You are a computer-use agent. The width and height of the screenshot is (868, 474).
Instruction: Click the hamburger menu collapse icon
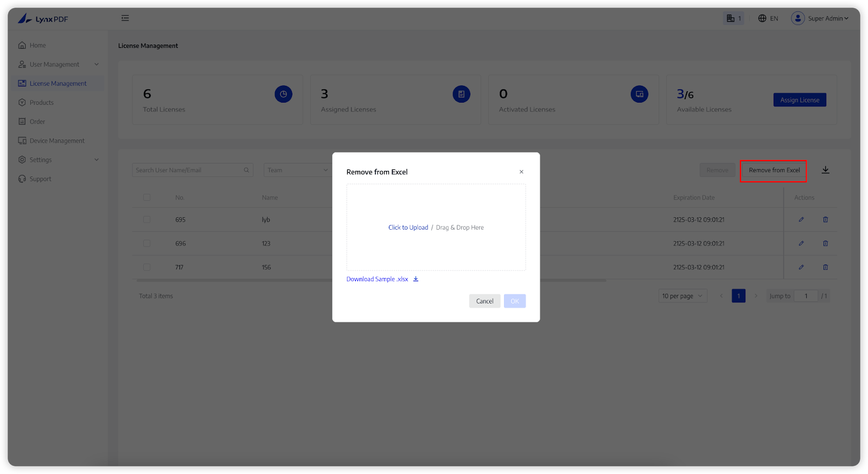click(x=125, y=18)
